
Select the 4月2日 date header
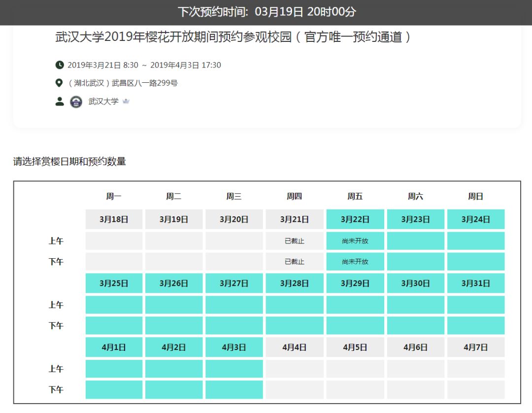(174, 347)
